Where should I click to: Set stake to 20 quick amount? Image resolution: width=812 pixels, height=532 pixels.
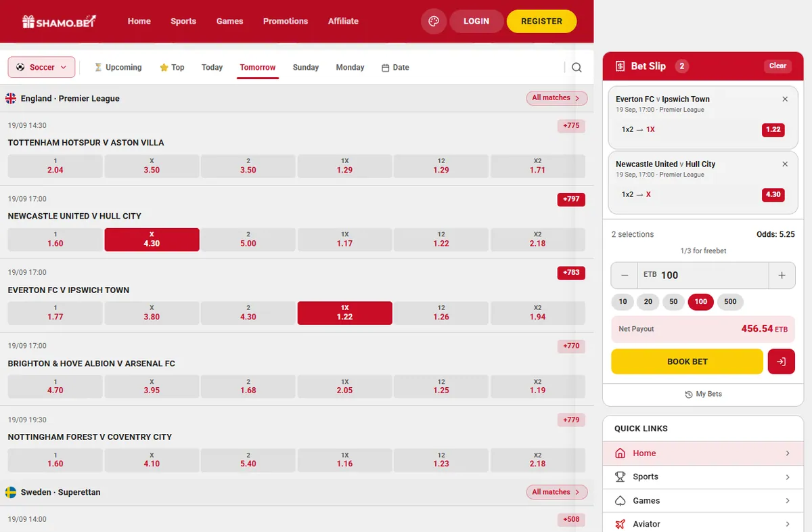point(648,302)
